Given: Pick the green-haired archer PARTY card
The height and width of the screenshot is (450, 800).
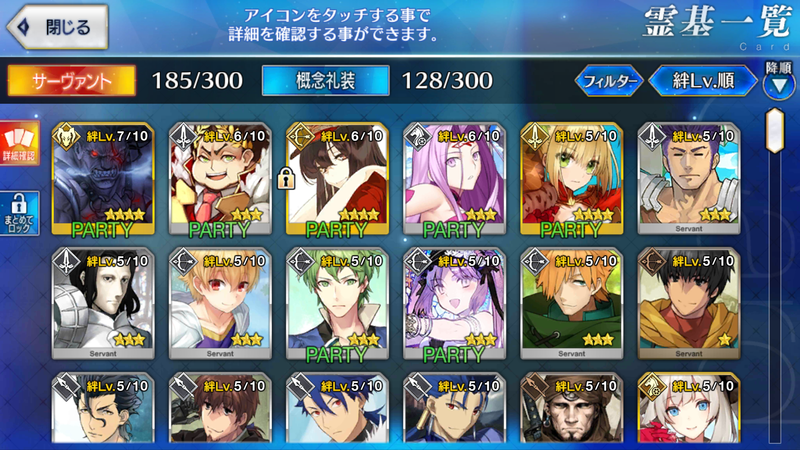Looking at the screenshot, I should pyautogui.click(x=337, y=304).
